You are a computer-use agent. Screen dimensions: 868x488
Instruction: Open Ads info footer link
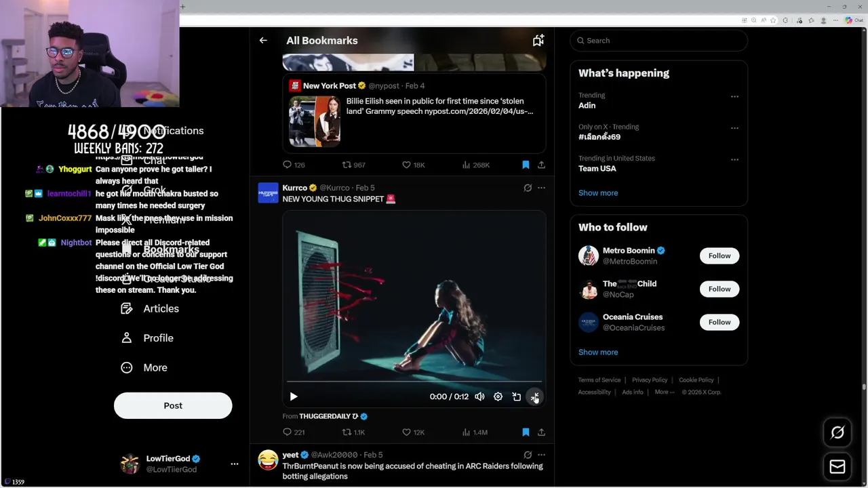(633, 392)
